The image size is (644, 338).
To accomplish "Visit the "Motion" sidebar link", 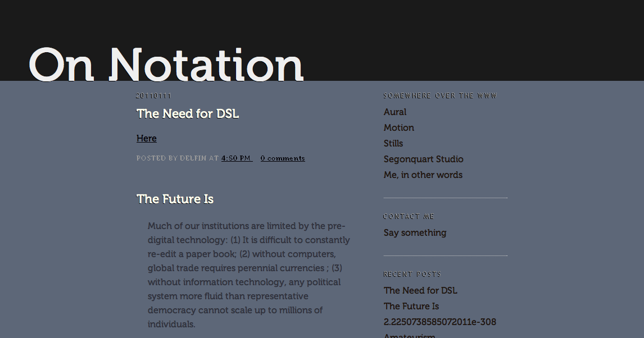I will [398, 127].
